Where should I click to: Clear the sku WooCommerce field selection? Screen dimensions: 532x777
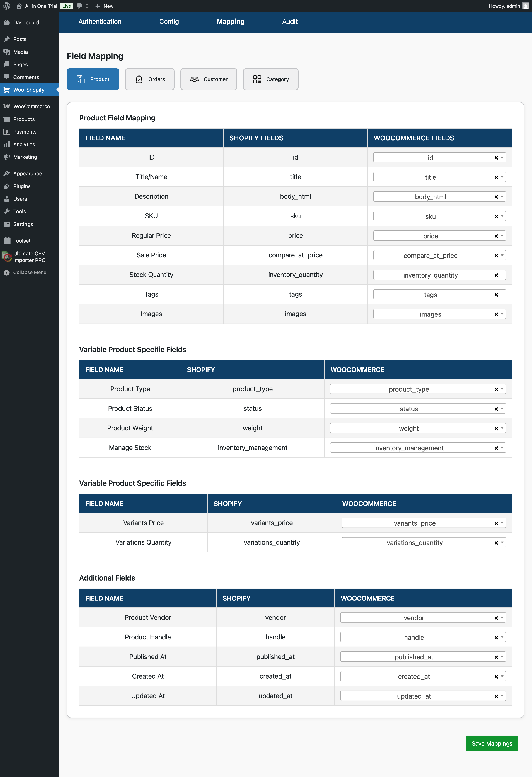tap(496, 216)
